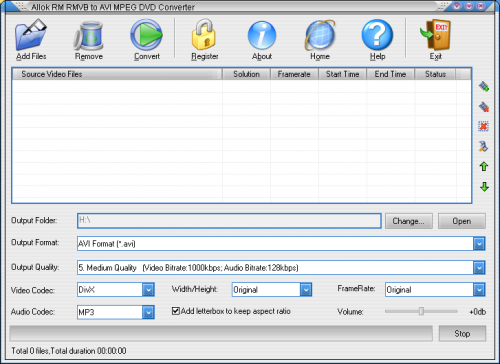The image size is (500, 364).
Task: Exit the application via the door icon
Action: (435, 35)
